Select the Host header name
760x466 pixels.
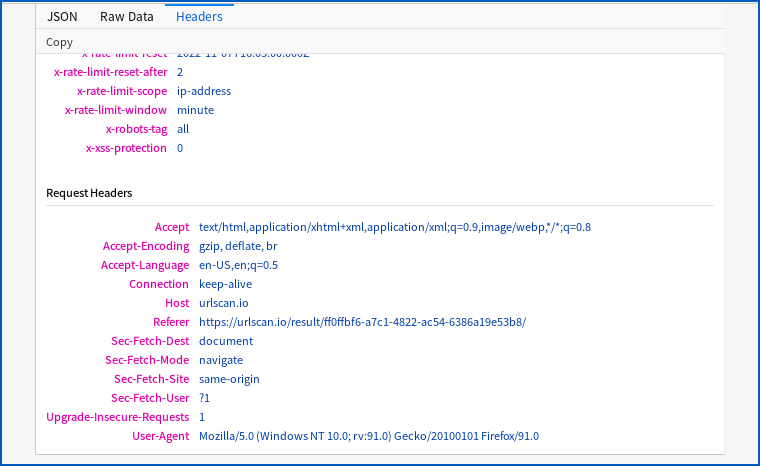(177, 303)
